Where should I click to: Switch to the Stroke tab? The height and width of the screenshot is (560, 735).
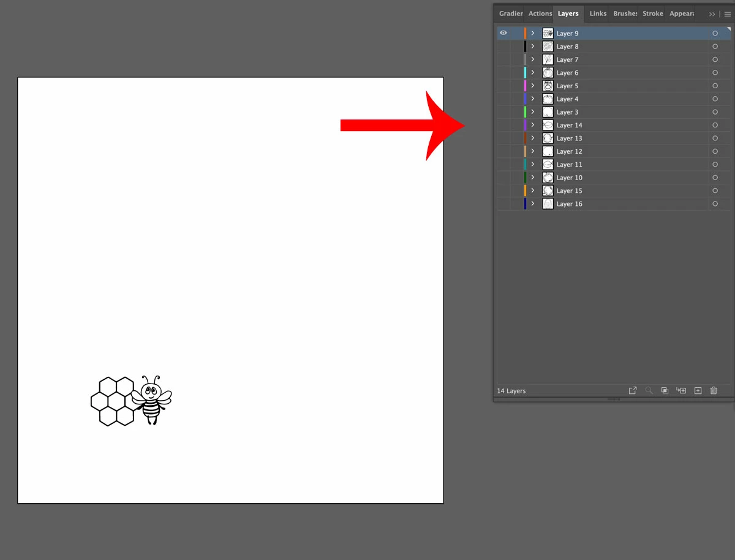coord(653,13)
